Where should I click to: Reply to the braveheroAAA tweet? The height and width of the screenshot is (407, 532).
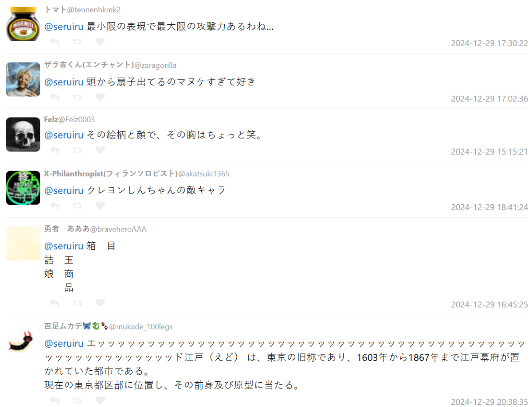click(x=55, y=303)
